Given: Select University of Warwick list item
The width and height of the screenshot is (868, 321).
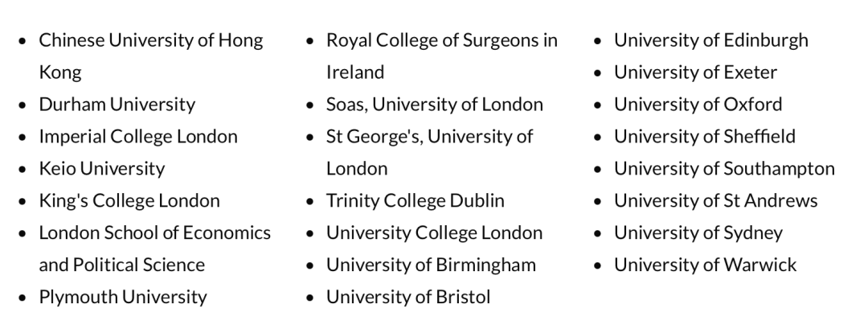Looking at the screenshot, I should point(706,265).
